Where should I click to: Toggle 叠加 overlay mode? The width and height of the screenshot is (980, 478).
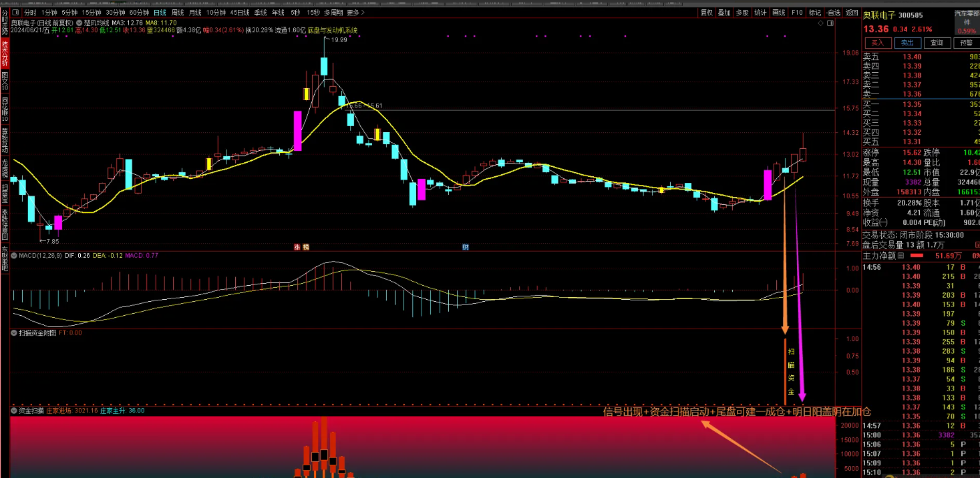724,12
